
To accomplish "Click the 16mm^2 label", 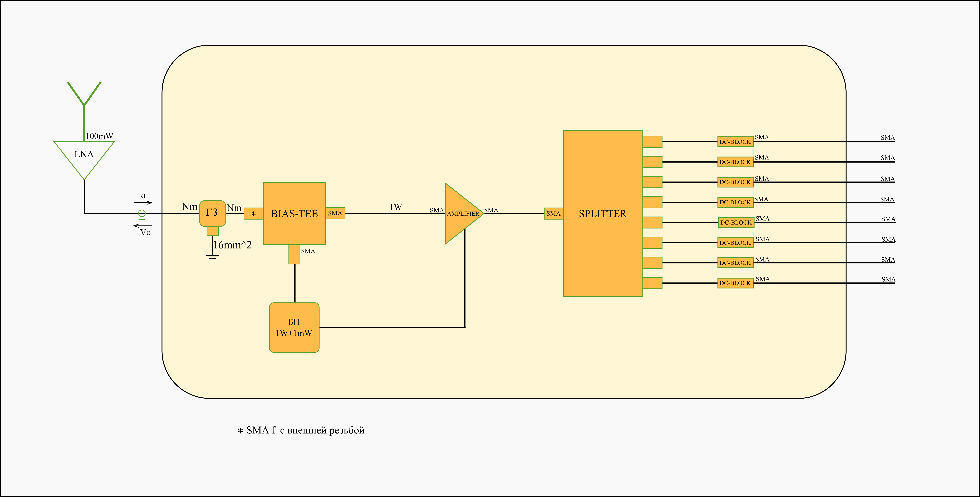I will click(232, 245).
